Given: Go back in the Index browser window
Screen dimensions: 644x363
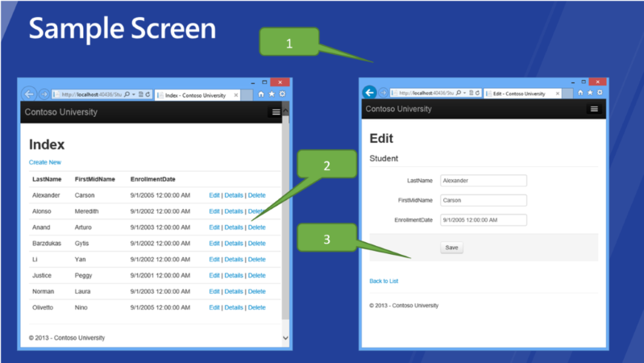Looking at the screenshot, I should pyautogui.click(x=29, y=94).
